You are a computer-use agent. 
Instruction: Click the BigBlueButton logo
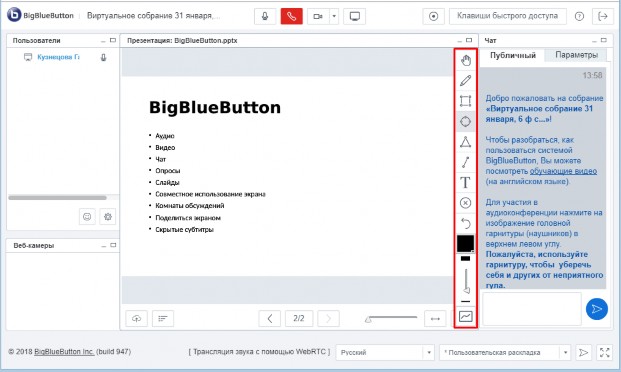coord(40,15)
